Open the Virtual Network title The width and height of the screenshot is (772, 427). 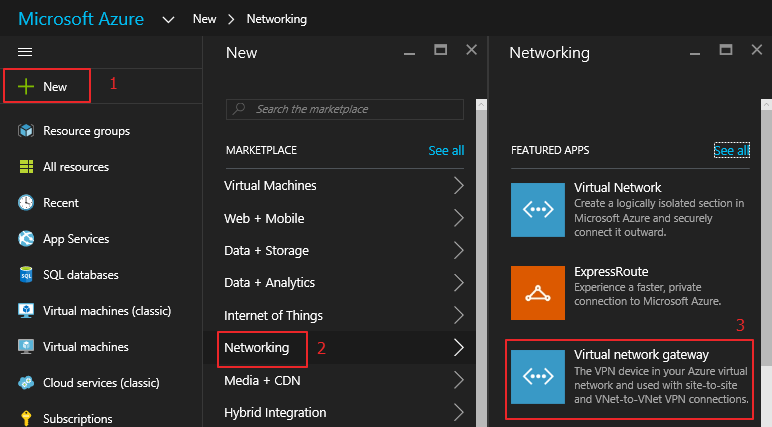tap(617, 188)
